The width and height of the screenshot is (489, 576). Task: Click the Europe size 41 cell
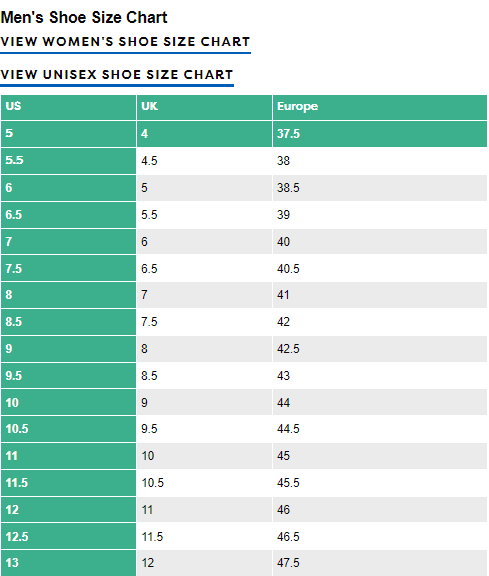tap(380, 295)
